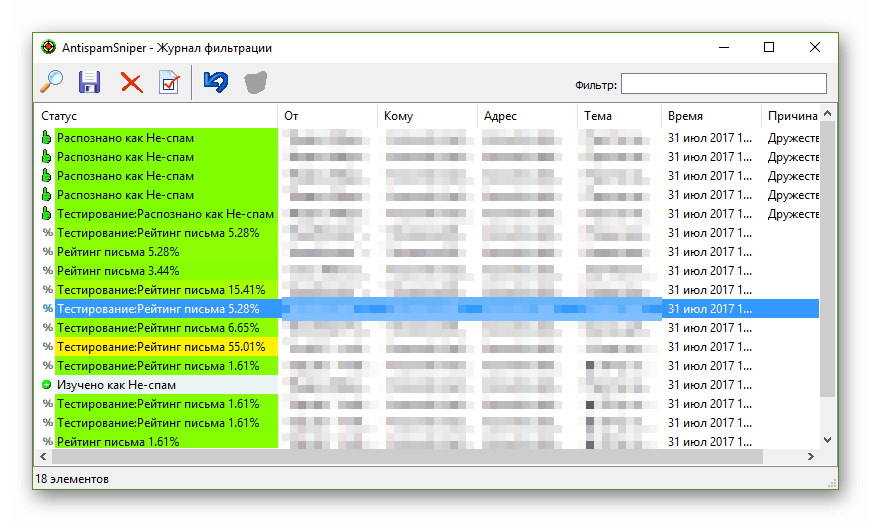This screenshot has width=871, height=522.
Task: Sort by the Кому column header
Action: coord(427,116)
